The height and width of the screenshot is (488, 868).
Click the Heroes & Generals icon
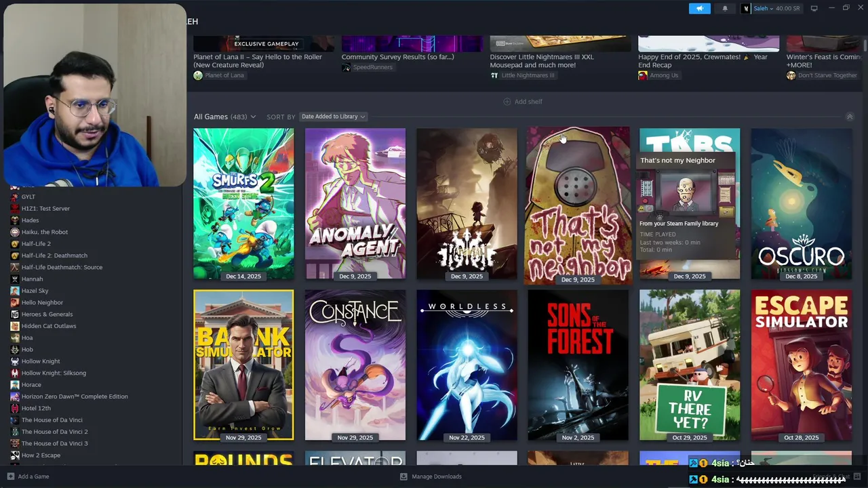pyautogui.click(x=15, y=314)
